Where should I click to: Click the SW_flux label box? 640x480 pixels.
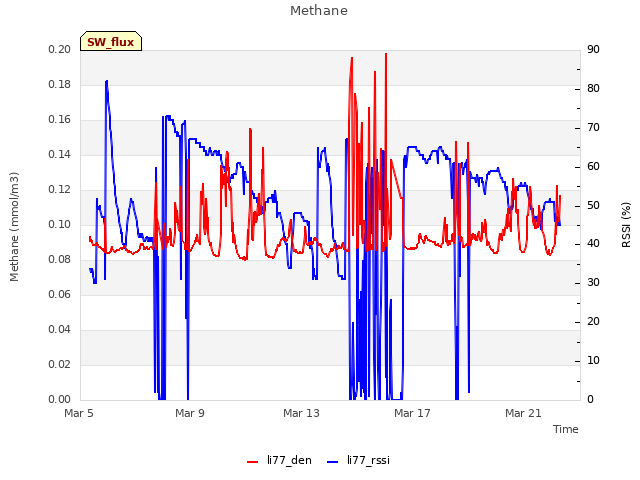[x=111, y=41]
